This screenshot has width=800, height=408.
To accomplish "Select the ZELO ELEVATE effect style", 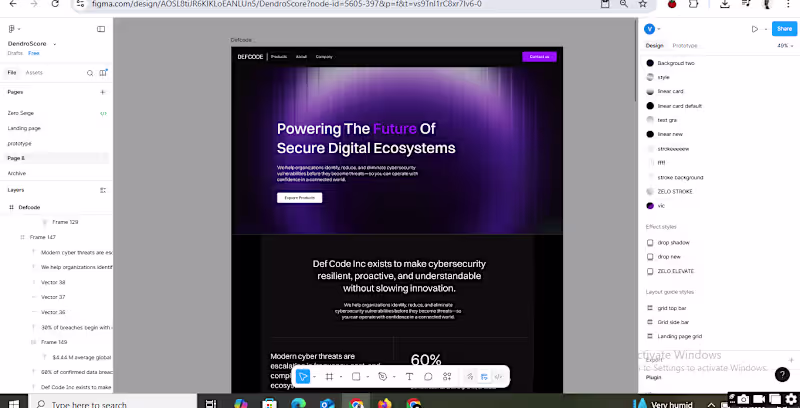I will [x=670, y=271].
